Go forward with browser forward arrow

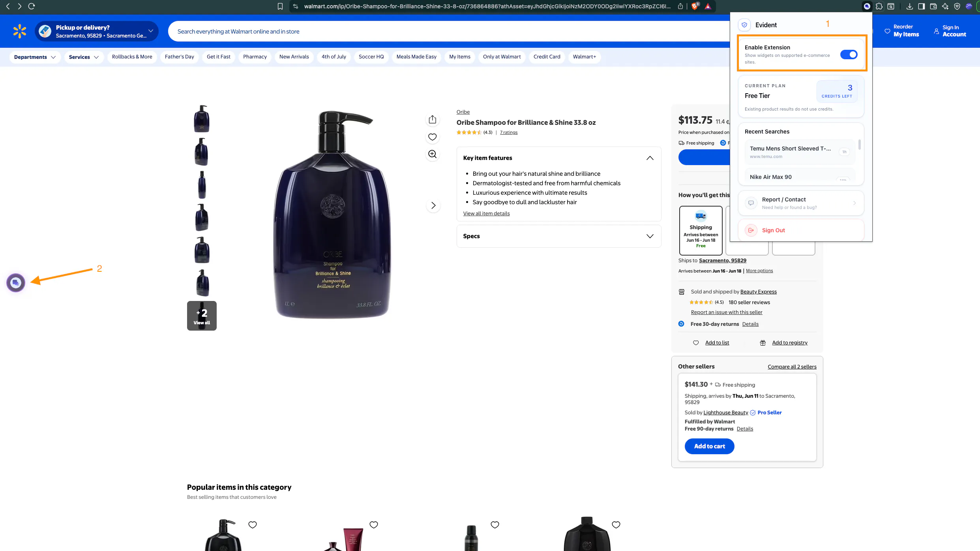coord(19,6)
